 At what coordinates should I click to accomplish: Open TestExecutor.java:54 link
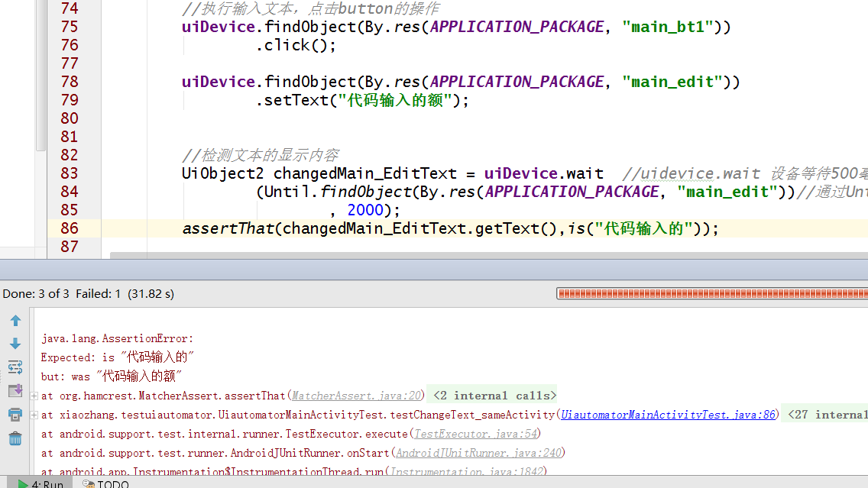(x=475, y=434)
